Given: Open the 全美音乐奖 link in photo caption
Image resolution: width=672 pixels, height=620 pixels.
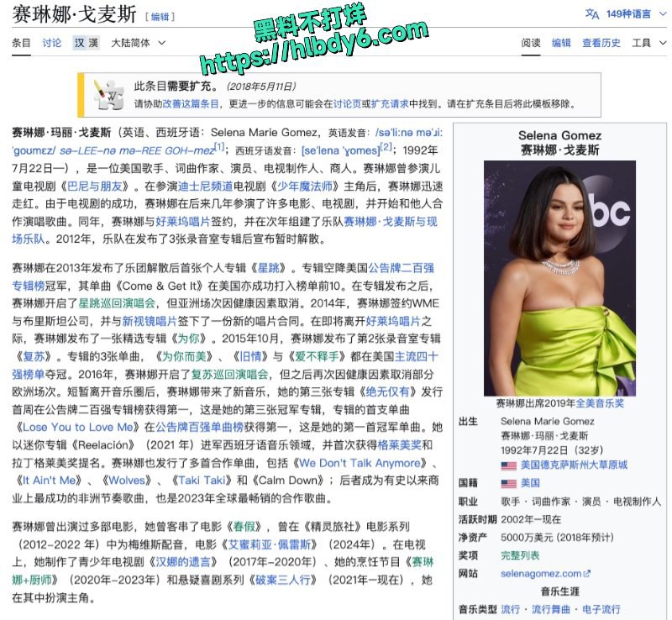Looking at the screenshot, I should tap(600, 403).
